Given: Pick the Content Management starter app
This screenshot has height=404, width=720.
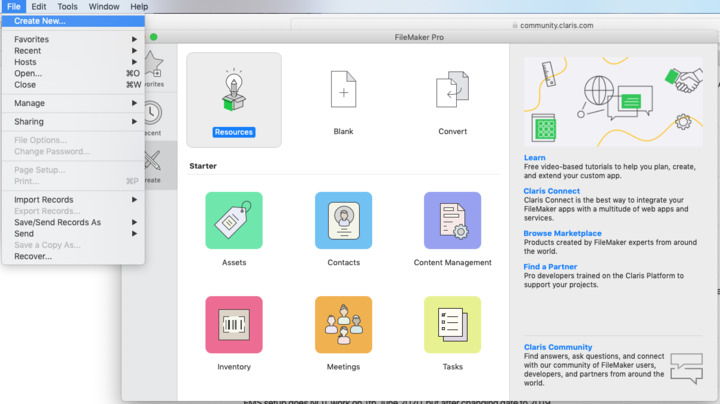Looking at the screenshot, I should [452, 220].
